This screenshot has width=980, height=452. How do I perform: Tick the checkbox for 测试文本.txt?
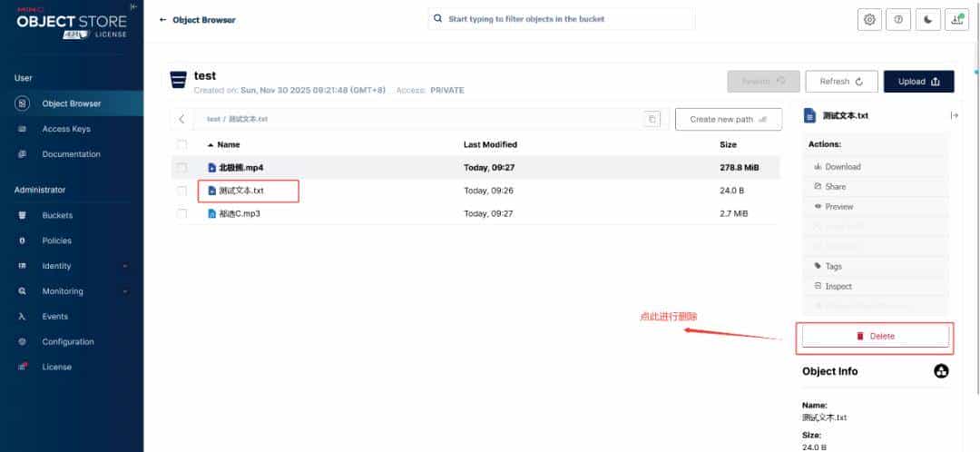click(x=181, y=191)
